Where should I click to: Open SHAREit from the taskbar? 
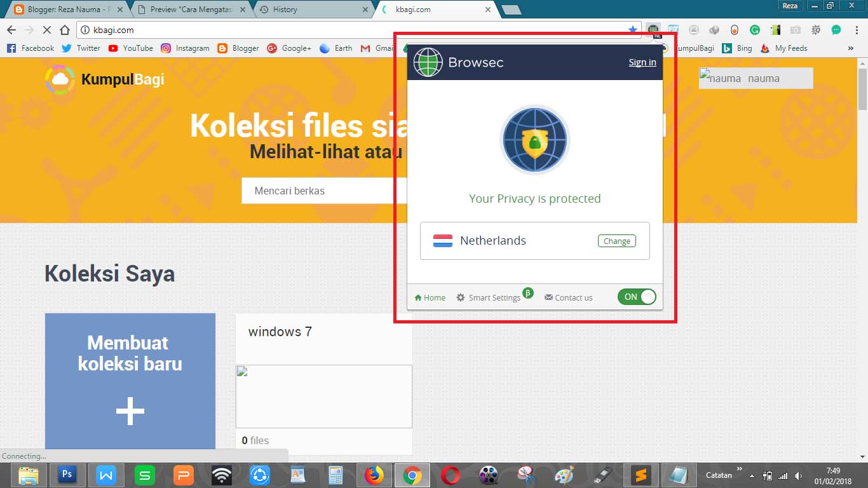pos(260,475)
